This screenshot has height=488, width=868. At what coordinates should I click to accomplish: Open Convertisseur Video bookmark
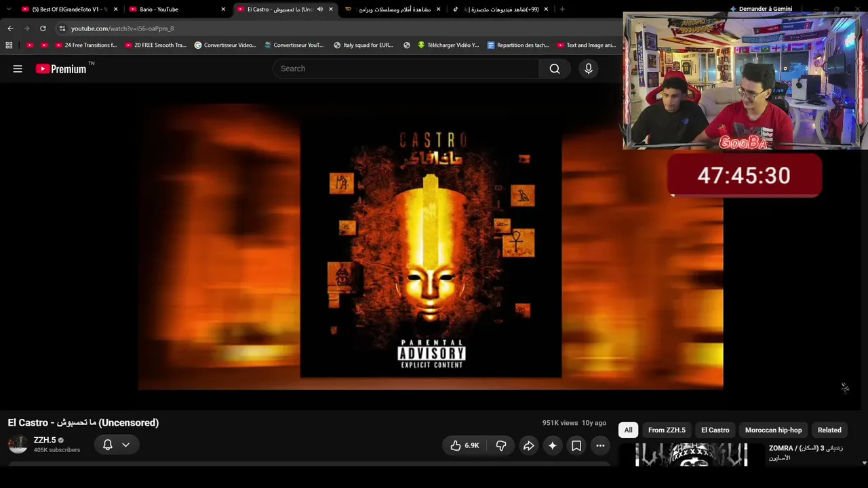[x=225, y=45]
